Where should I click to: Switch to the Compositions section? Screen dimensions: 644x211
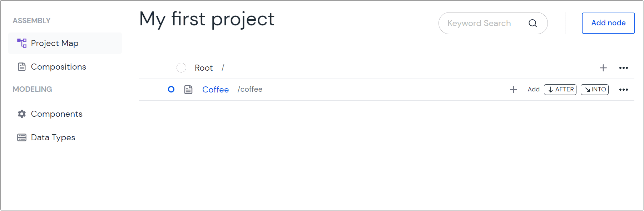pyautogui.click(x=59, y=66)
